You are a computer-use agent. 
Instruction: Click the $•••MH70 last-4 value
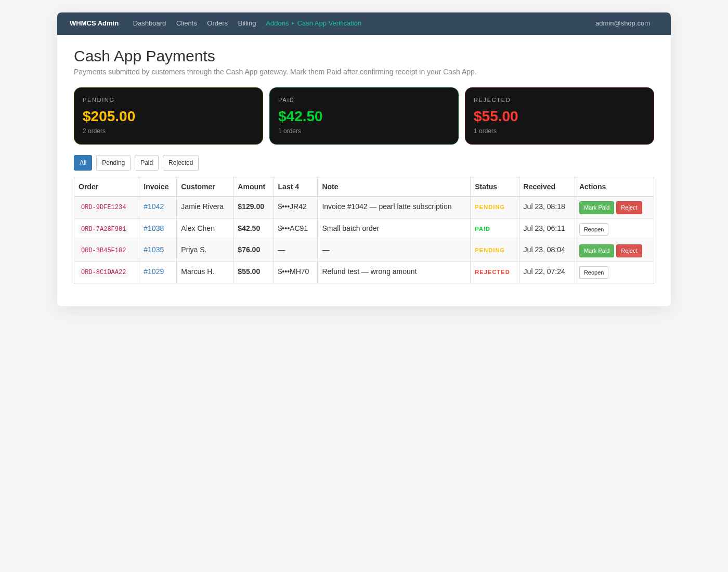pos(293,271)
